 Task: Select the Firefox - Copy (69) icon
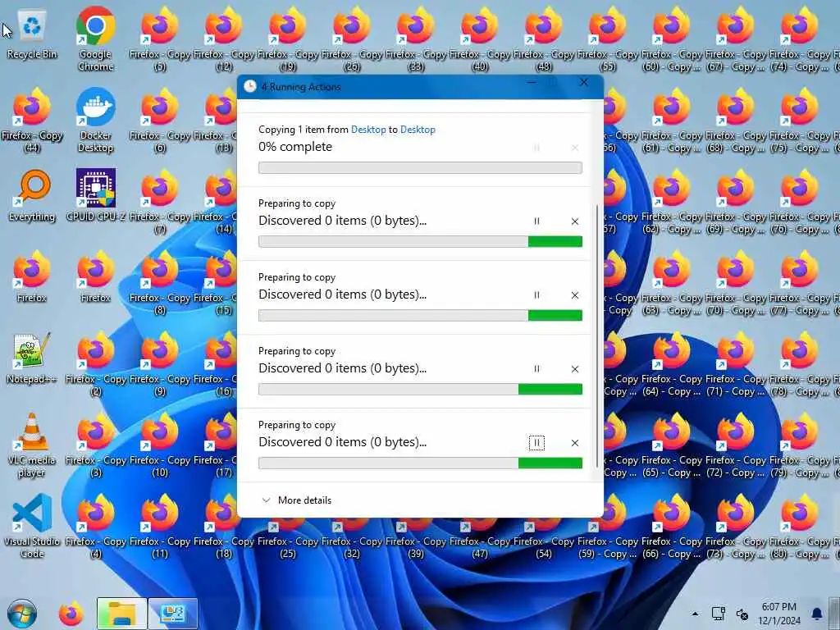pyautogui.click(x=735, y=202)
